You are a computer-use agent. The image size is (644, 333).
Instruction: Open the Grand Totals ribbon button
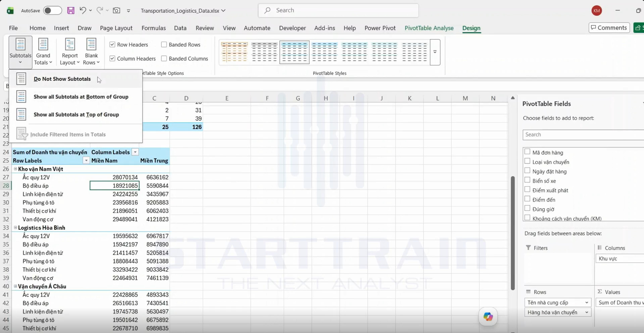point(43,52)
